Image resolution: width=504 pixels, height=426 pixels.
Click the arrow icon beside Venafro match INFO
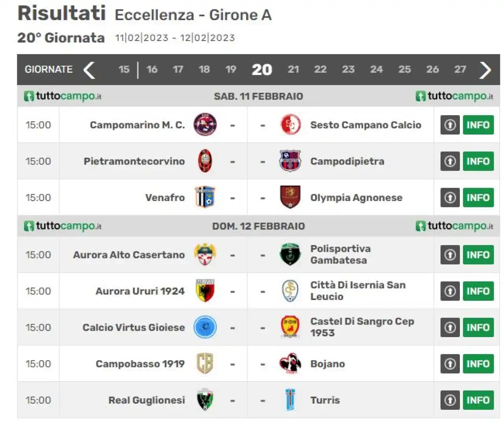click(x=450, y=197)
